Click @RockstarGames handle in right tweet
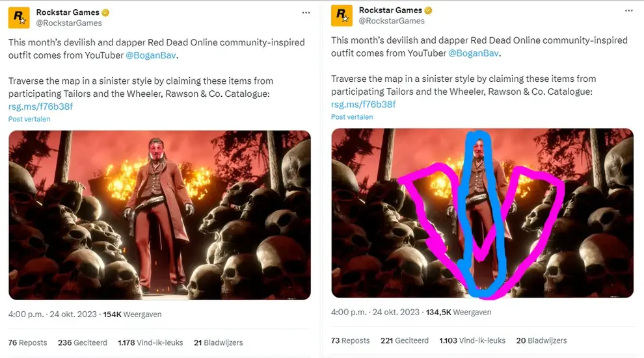This screenshot has width=644, height=358. (x=392, y=21)
